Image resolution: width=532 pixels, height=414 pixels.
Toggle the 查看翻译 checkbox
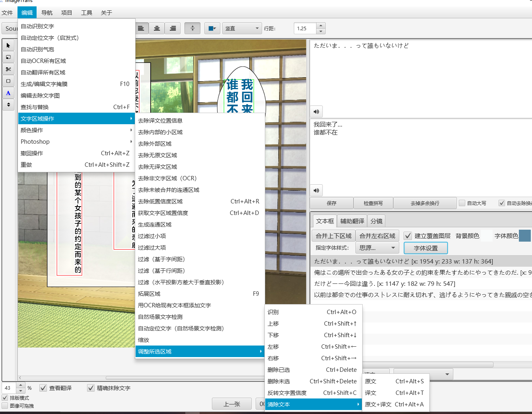coord(43,388)
